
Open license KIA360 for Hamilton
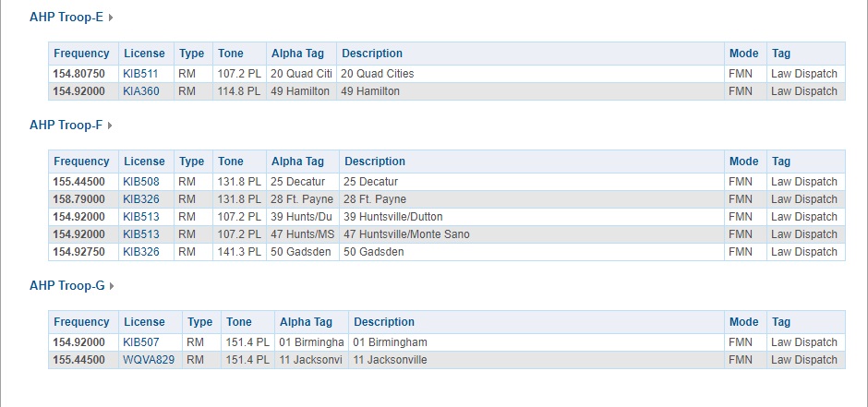[x=141, y=91]
